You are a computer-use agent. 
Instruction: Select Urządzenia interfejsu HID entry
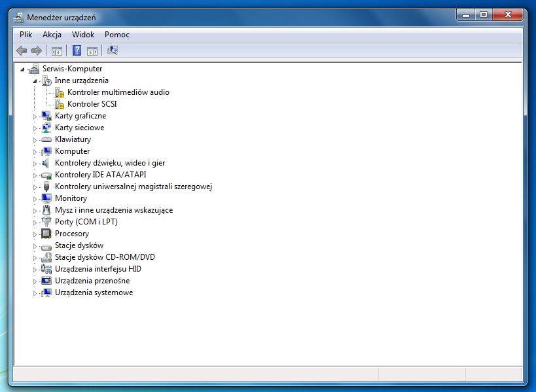(x=98, y=269)
